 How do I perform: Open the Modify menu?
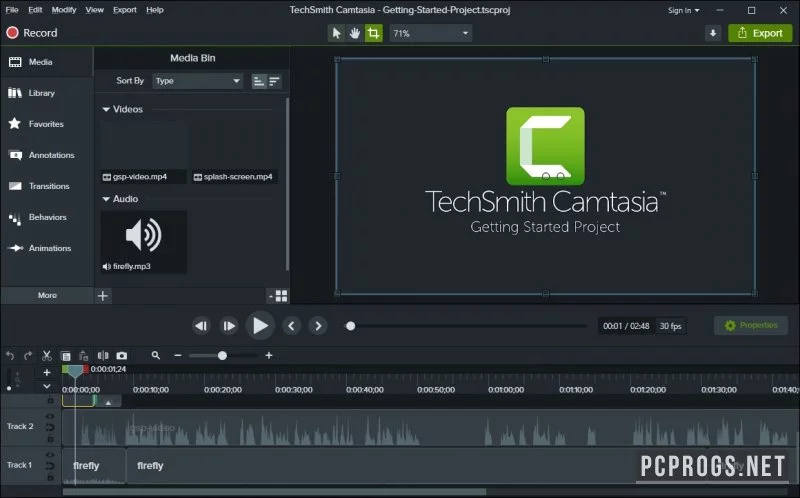pos(64,10)
